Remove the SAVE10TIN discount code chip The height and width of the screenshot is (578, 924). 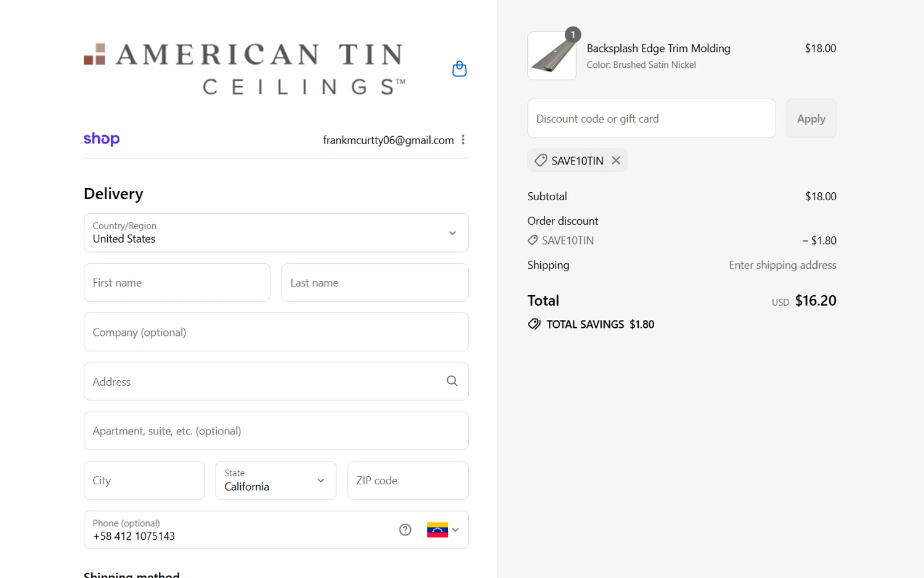[616, 160]
